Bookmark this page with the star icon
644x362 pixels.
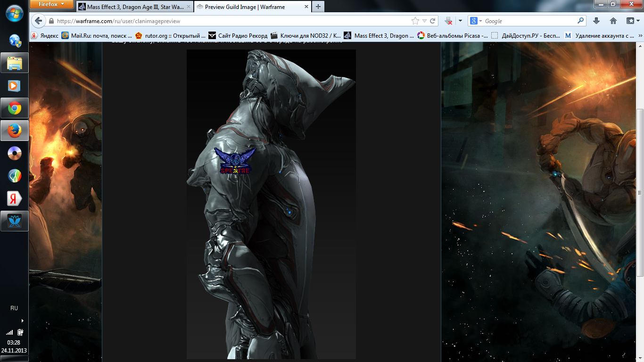pyautogui.click(x=415, y=21)
